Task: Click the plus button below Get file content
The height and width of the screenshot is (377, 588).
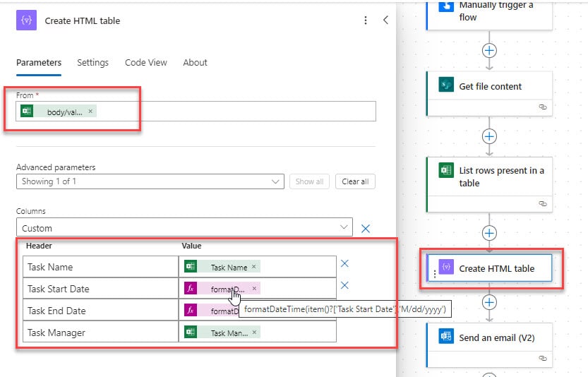Action: pos(489,136)
